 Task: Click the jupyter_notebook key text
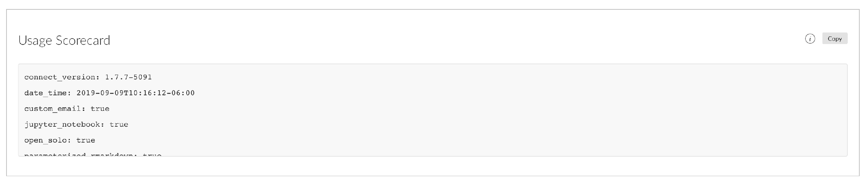point(62,125)
